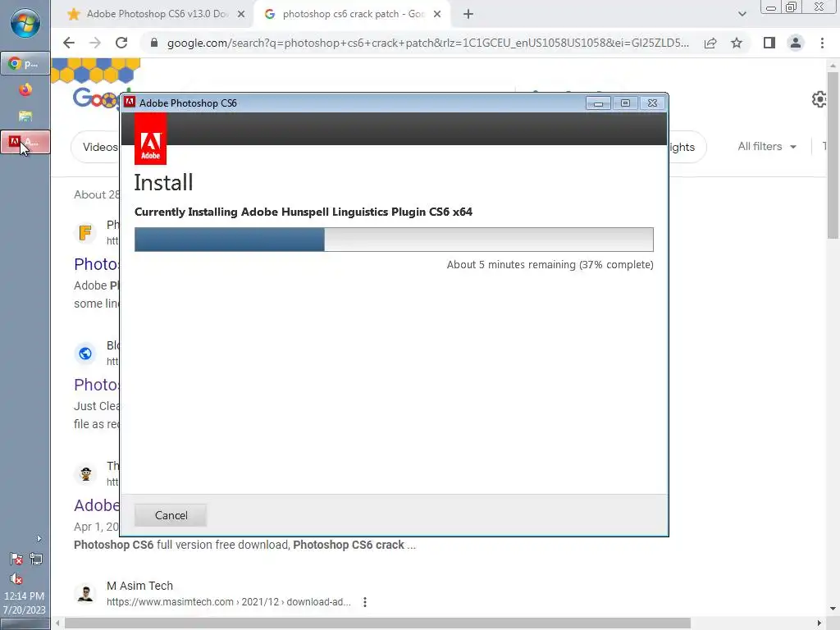
Task: Click the Action Center flag tray icon
Action: (16, 559)
